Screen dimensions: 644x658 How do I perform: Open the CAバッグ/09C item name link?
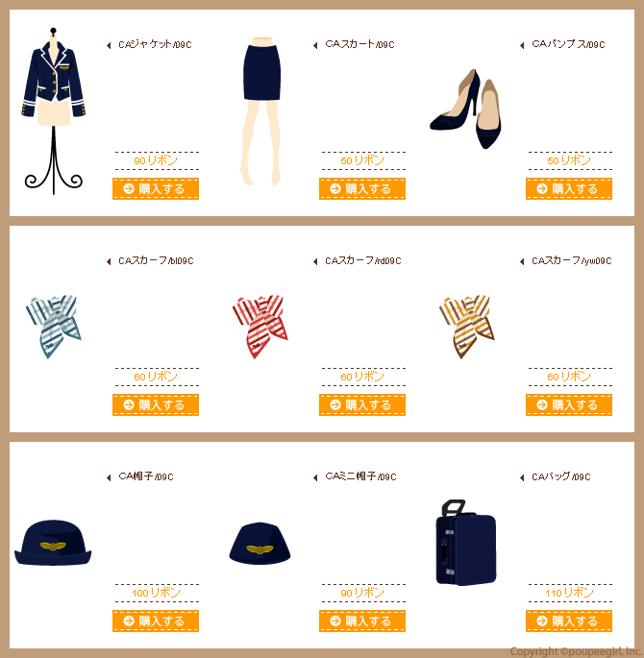561,476
